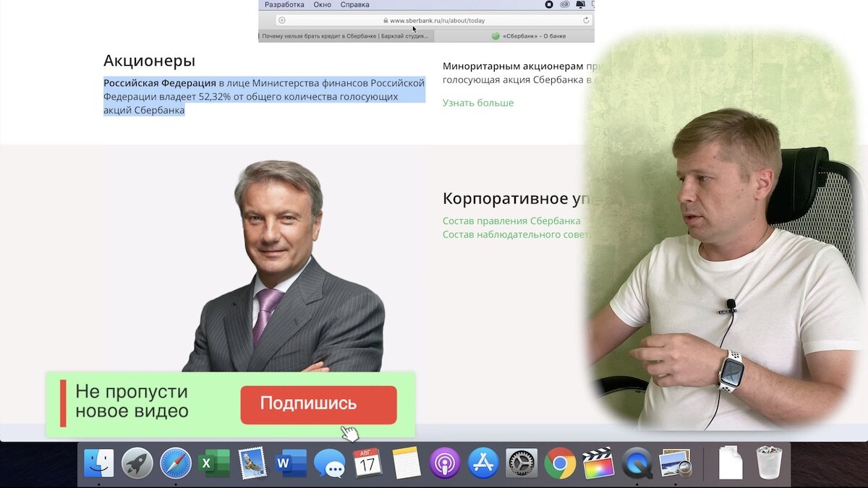Viewport: 868px width, 488px height.
Task: Open 'Состав наблюдательного совета' link
Action: 517,234
